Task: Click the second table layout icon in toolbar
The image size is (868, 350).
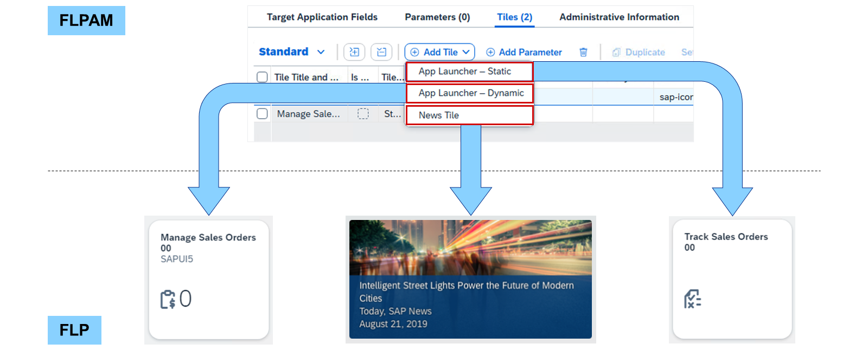Action: tap(381, 52)
